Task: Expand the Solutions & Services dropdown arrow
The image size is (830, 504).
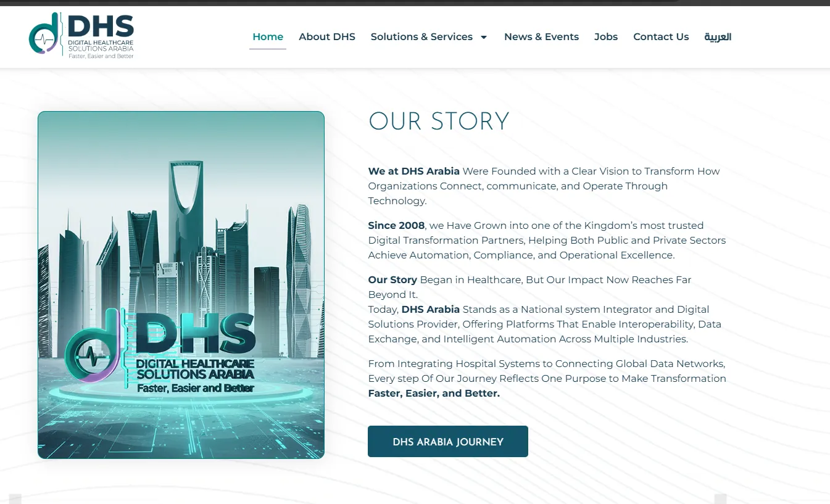Action: coord(484,37)
